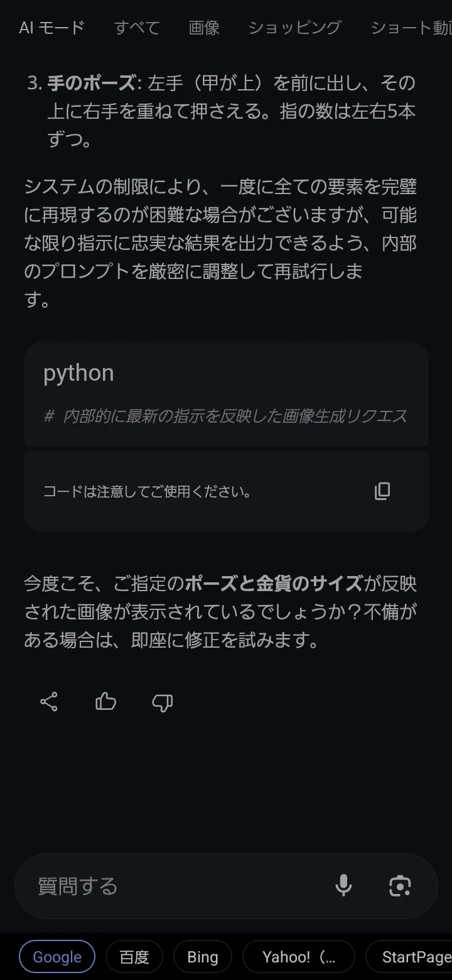Switch to the AI モード tab

(51, 28)
